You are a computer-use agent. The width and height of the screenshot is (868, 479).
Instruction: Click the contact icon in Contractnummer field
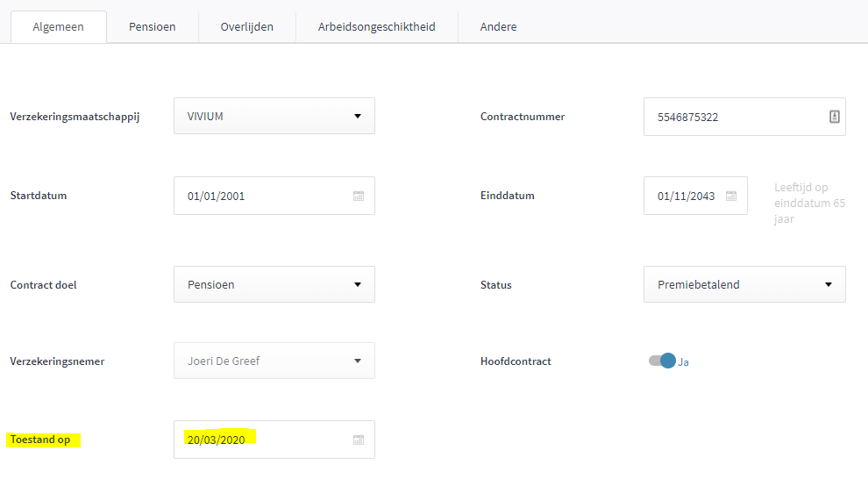[834, 117]
